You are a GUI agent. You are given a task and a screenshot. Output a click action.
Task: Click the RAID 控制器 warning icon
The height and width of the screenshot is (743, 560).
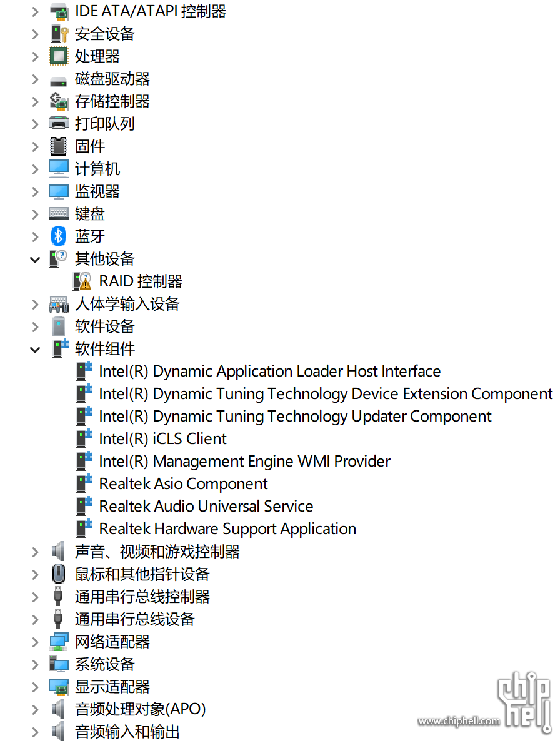(x=82, y=281)
